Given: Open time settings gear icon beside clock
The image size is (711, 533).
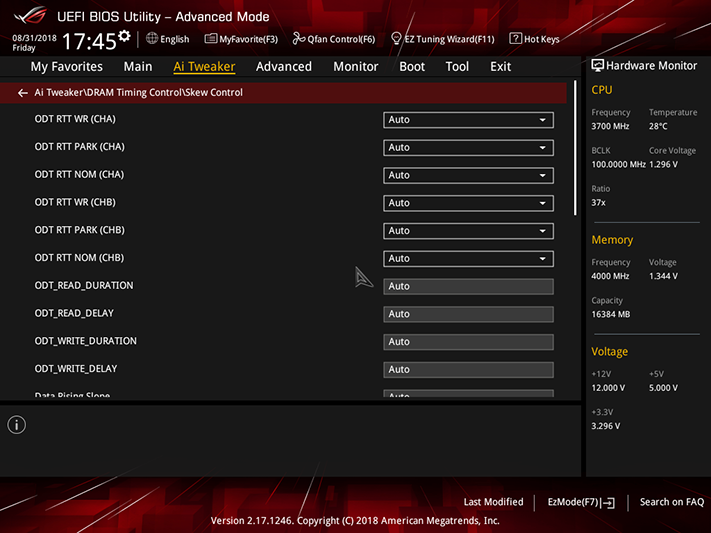Looking at the screenshot, I should coord(124,36).
